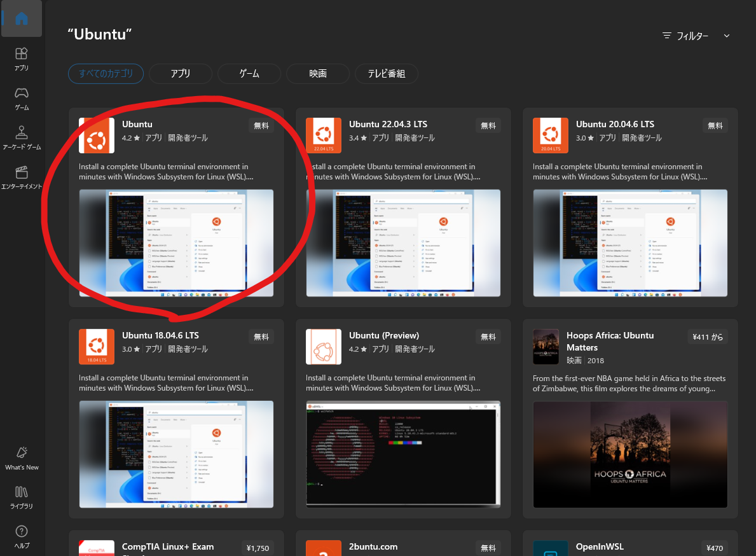Click 映画 2018 label on Hoops Africa
The height and width of the screenshot is (556, 756).
(586, 361)
